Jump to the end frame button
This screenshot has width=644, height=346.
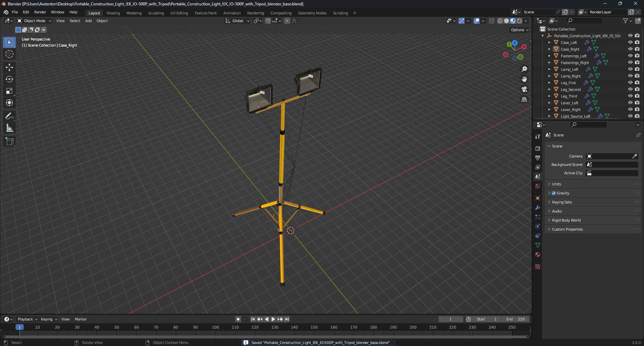(x=287, y=319)
